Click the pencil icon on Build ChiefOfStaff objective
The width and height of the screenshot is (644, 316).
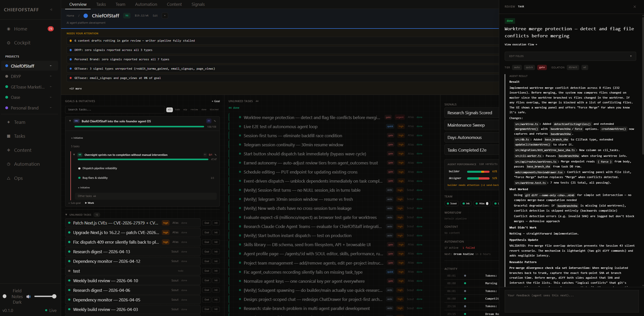[215, 121]
